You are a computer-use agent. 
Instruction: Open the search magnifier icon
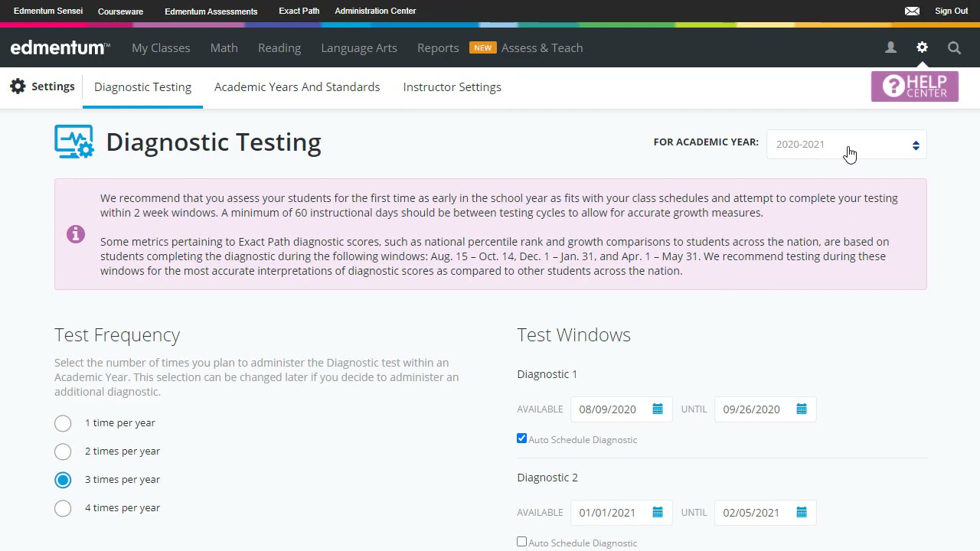pyautogui.click(x=954, y=47)
